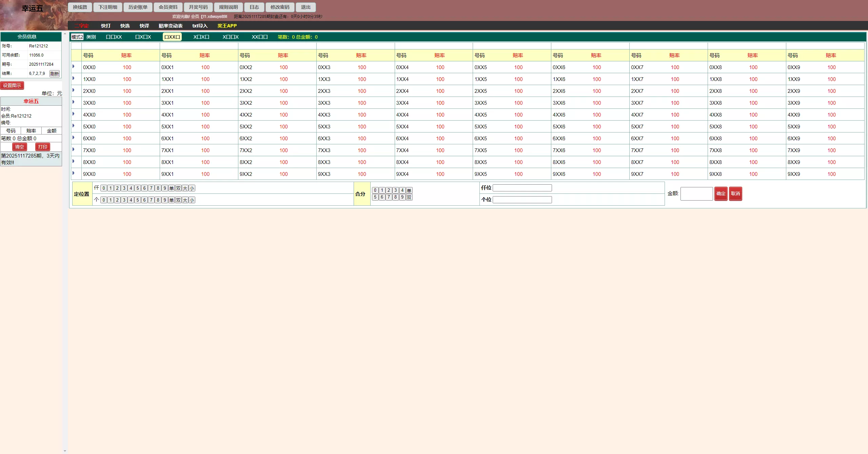
Task: Click the 仟位 text field
Action: pos(522,188)
